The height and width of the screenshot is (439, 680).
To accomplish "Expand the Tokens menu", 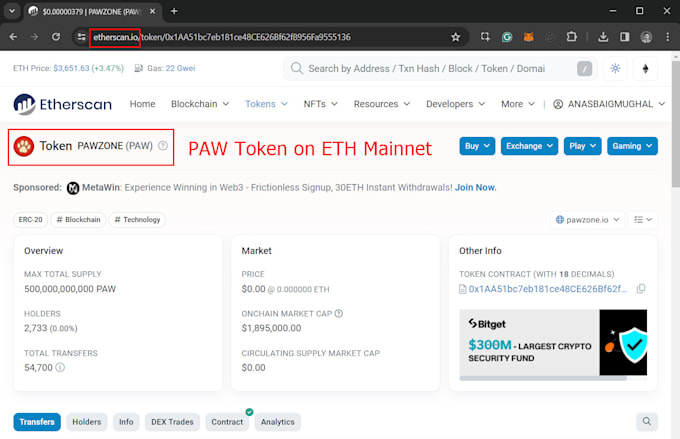I will [266, 104].
